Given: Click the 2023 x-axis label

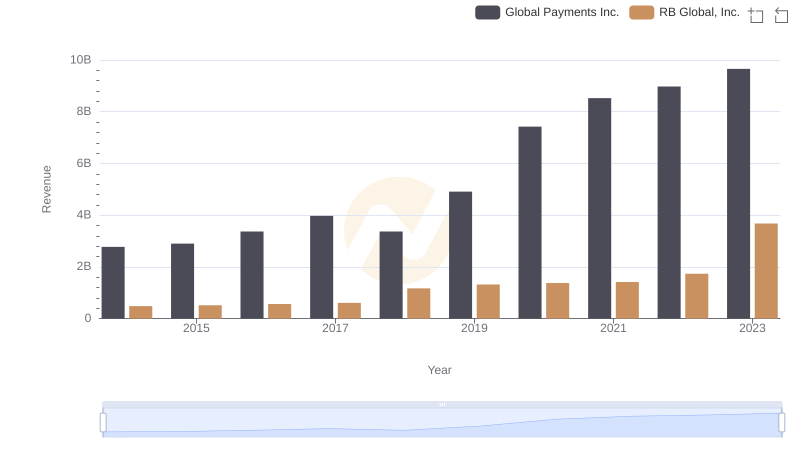Looking at the screenshot, I should pyautogui.click(x=753, y=328).
